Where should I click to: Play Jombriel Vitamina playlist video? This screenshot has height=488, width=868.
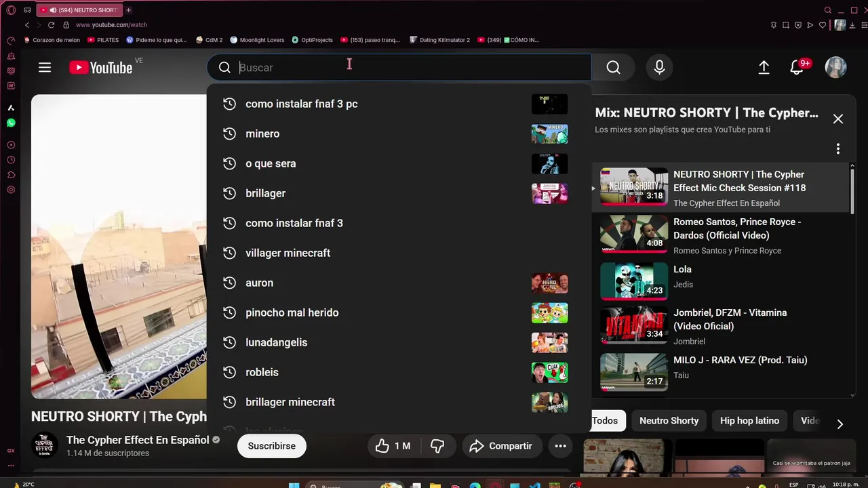tap(721, 326)
